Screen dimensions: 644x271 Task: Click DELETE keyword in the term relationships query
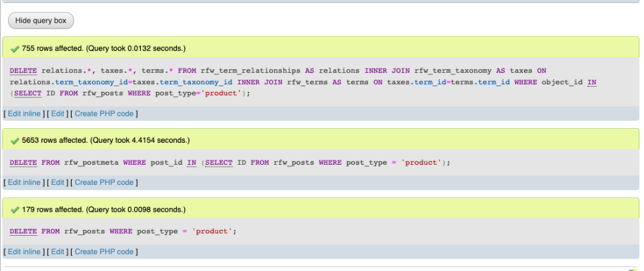23,70
